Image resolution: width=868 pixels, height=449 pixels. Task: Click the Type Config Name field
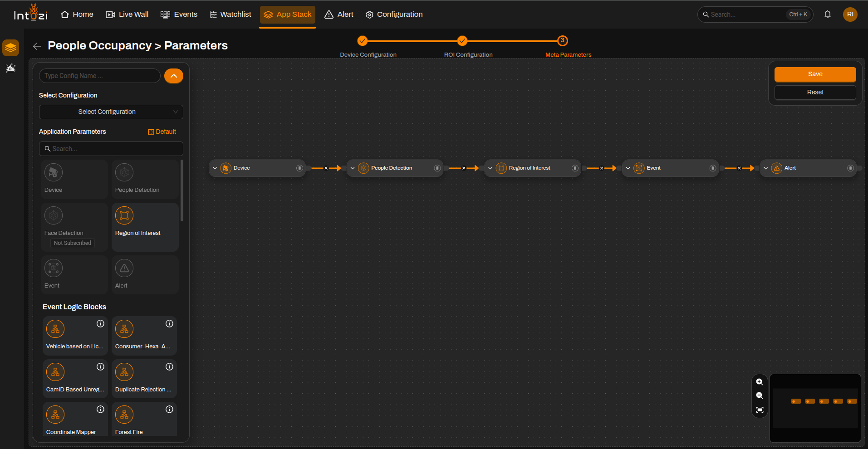(100, 76)
